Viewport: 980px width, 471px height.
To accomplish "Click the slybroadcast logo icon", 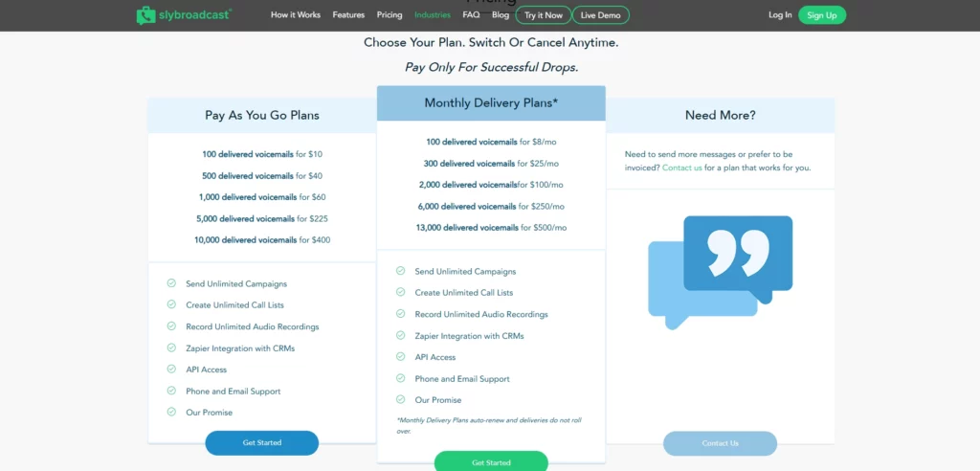I will point(145,15).
